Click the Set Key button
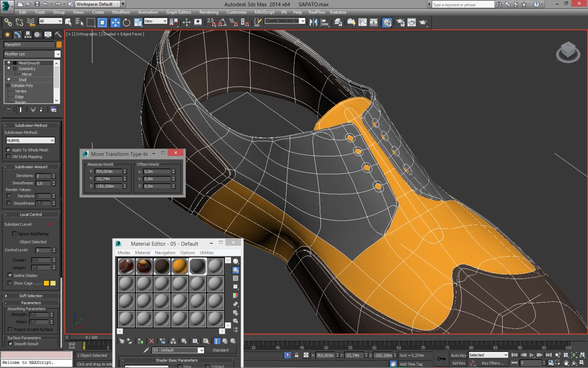Screen dimensions: 588x368 (458, 363)
